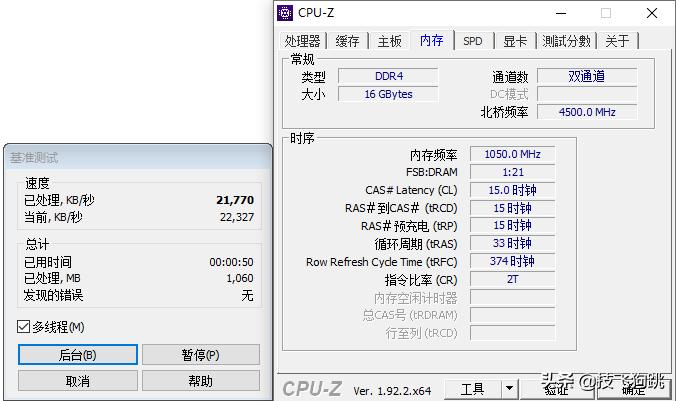676x401 pixels.
Task: Cancel the benchmark with 取消
Action: pyautogui.click(x=78, y=381)
